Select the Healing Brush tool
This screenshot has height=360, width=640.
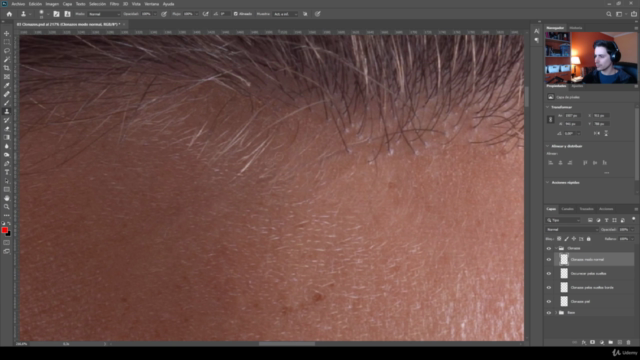[x=7, y=94]
